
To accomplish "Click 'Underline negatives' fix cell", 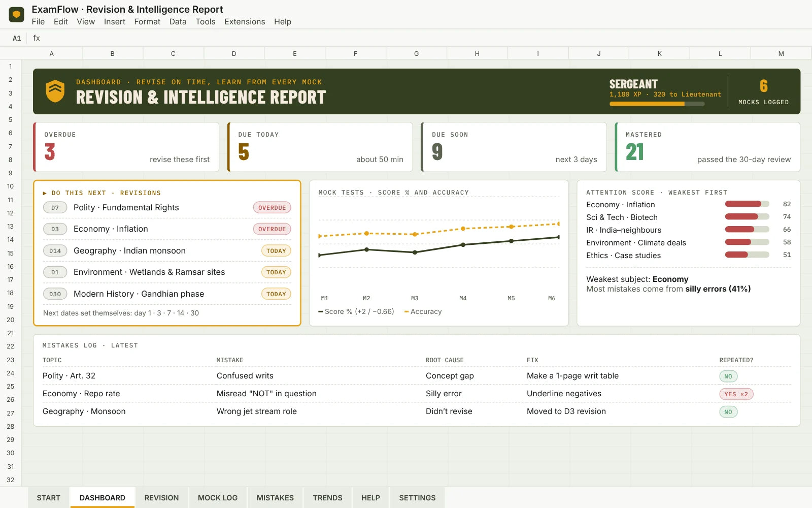I will click(x=564, y=394).
